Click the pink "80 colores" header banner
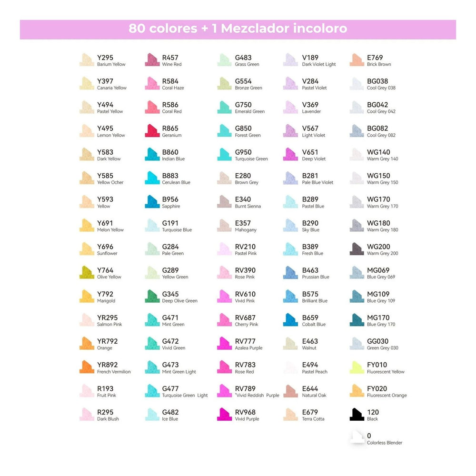Image resolution: width=476 pixels, height=476 pixels. [x=238, y=29]
